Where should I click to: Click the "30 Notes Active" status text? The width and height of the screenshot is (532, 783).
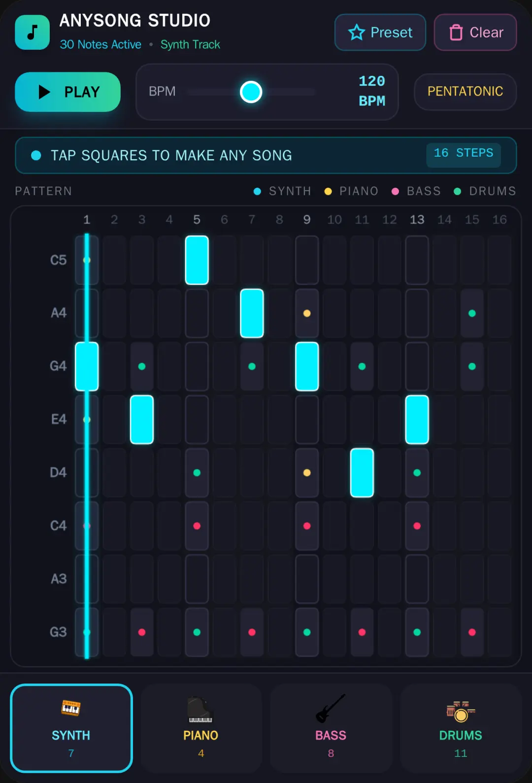(100, 44)
